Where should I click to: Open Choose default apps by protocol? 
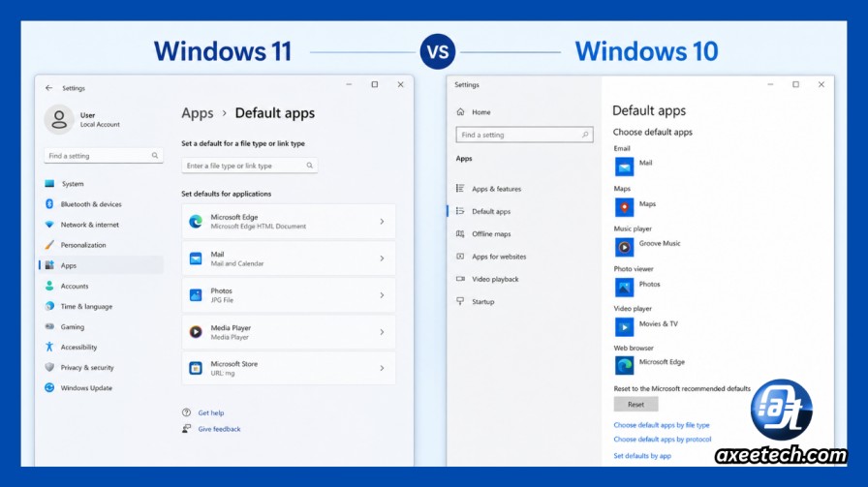(662, 440)
